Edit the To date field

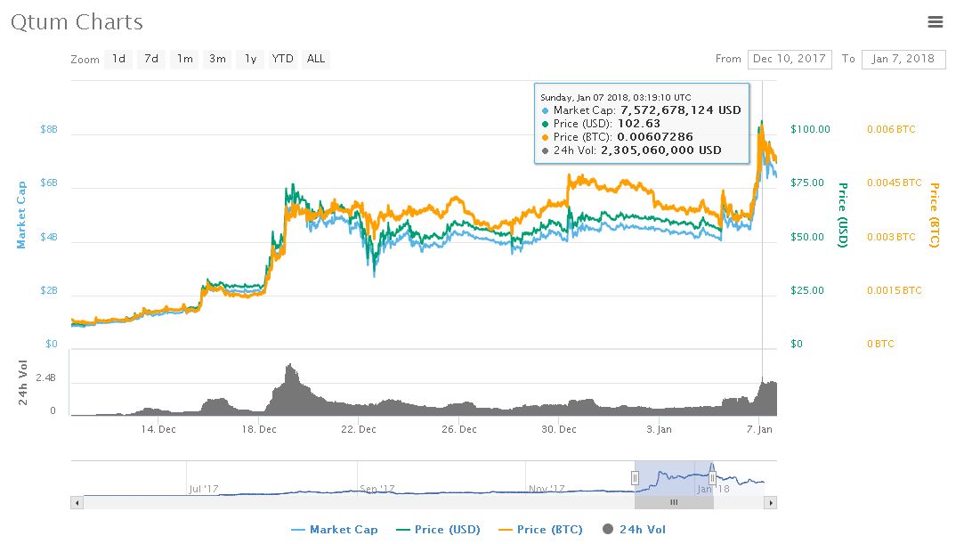903,59
